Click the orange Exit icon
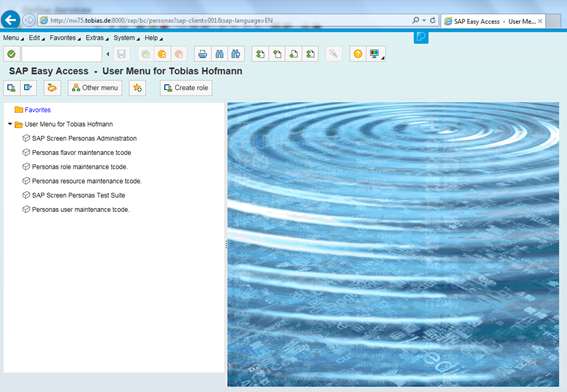567x392 pixels. click(162, 54)
